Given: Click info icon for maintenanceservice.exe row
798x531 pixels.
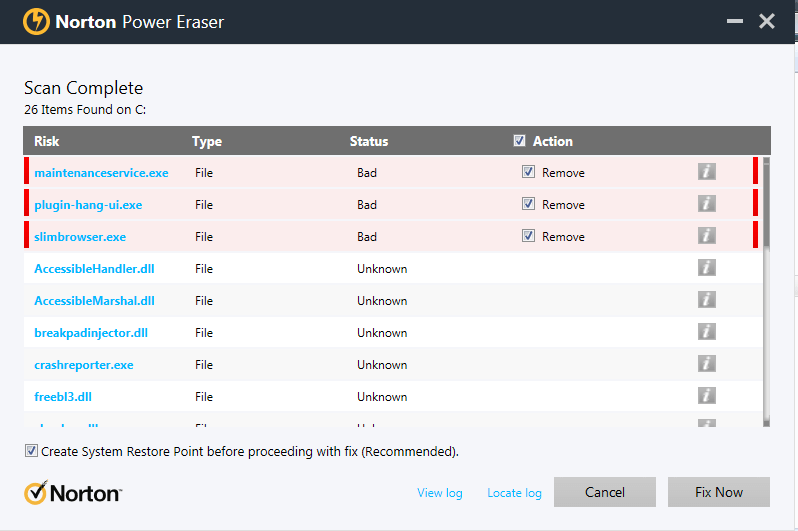Looking at the screenshot, I should click(x=707, y=172).
